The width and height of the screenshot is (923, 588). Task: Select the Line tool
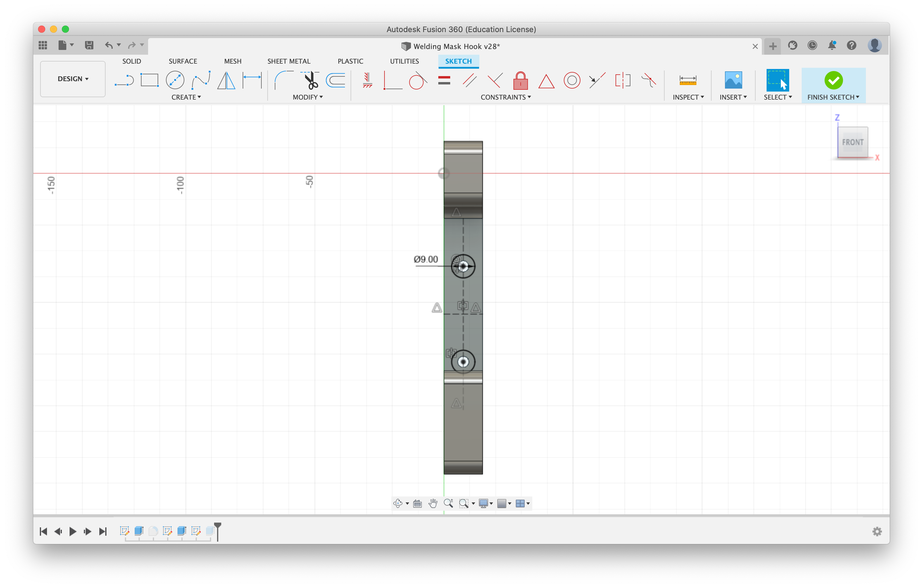(x=125, y=80)
